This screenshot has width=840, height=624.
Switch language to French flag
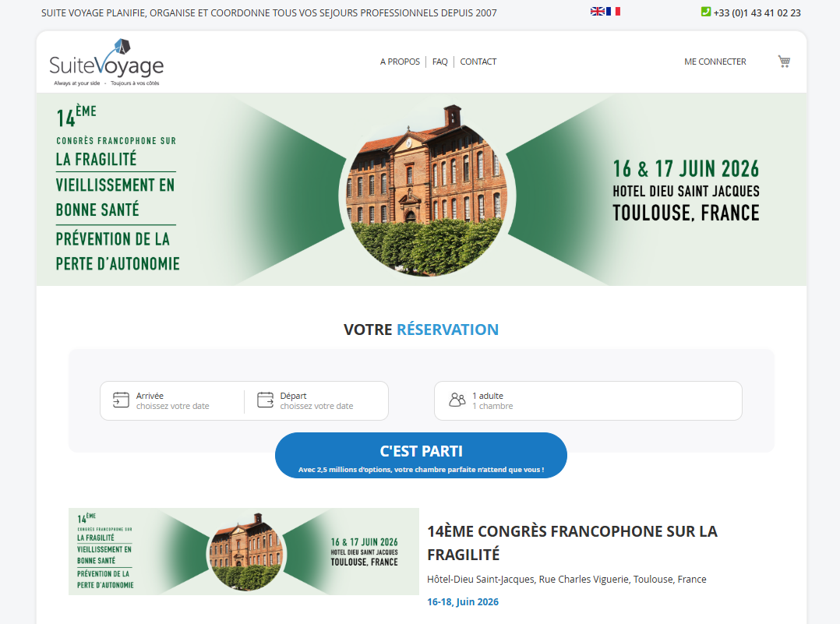[613, 12]
